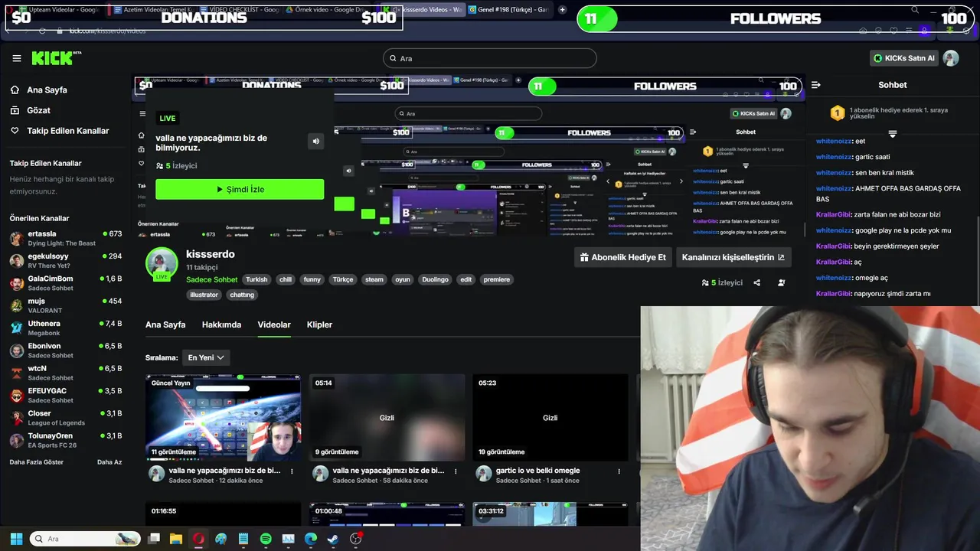980x551 pixels.
Task: Open TolunayOren channel row
Action: (x=65, y=440)
